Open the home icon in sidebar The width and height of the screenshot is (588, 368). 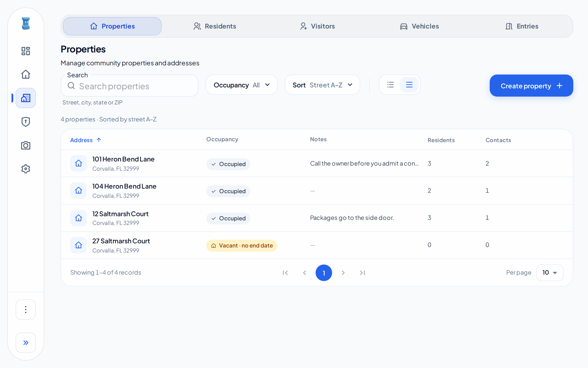[25, 74]
